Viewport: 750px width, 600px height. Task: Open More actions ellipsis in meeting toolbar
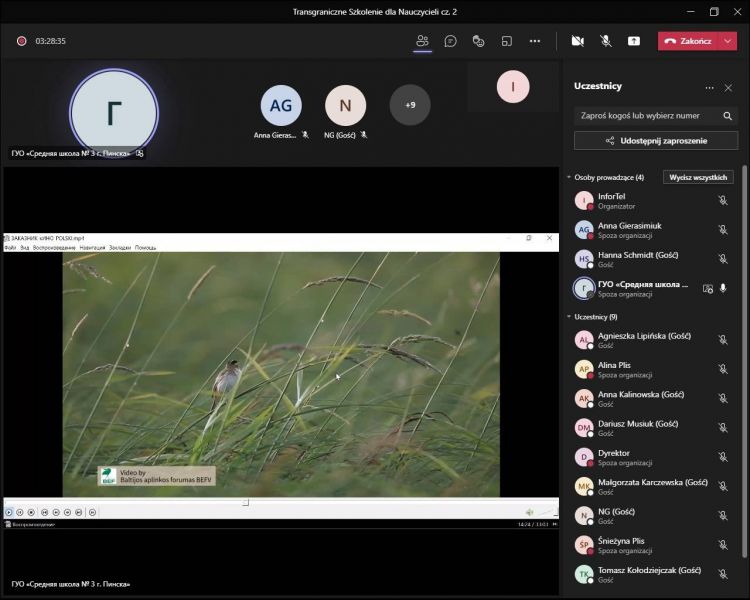click(535, 41)
